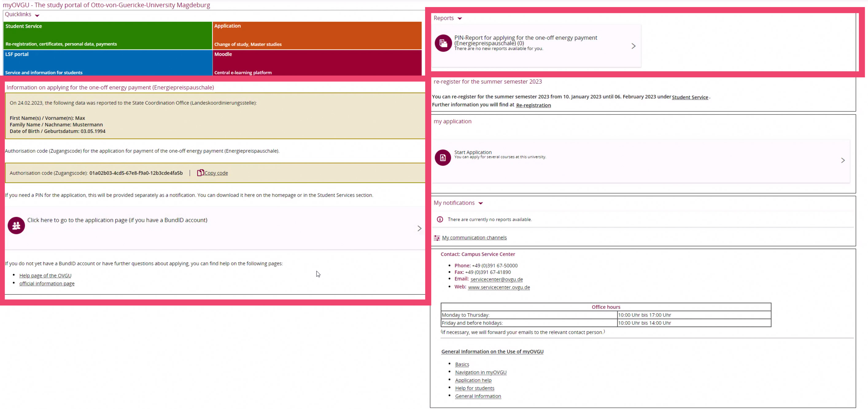Click the Start Application form icon
Image resolution: width=868 pixels, height=409 pixels.
pyautogui.click(x=443, y=158)
